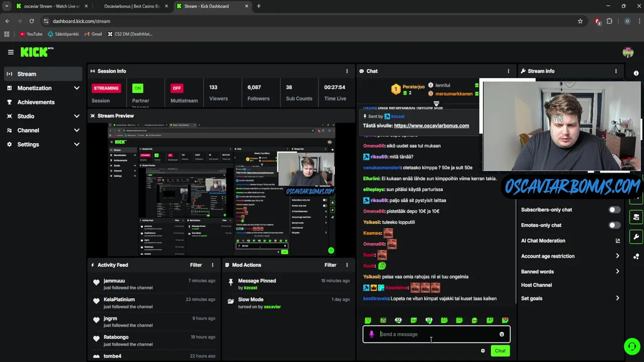The height and width of the screenshot is (362, 644).
Task: Open the YouTube bookmark
Action: tap(31, 34)
